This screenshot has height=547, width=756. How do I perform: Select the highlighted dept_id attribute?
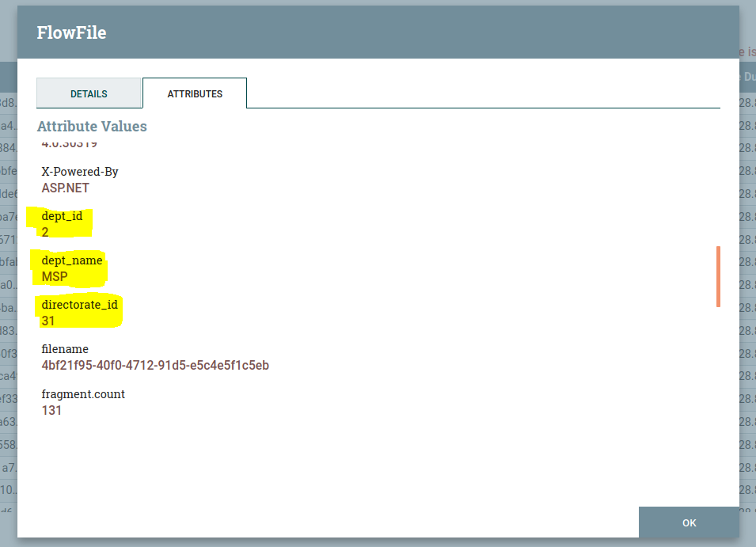point(62,215)
